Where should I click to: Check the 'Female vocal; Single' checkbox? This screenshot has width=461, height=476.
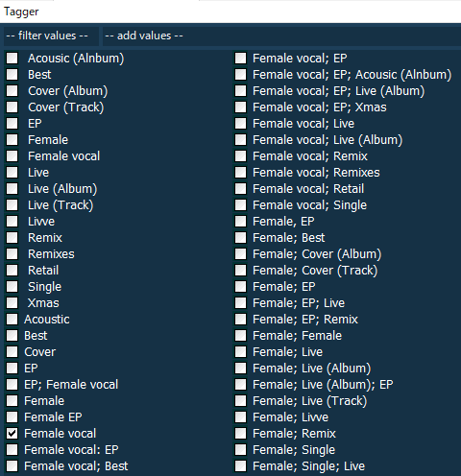click(x=240, y=204)
